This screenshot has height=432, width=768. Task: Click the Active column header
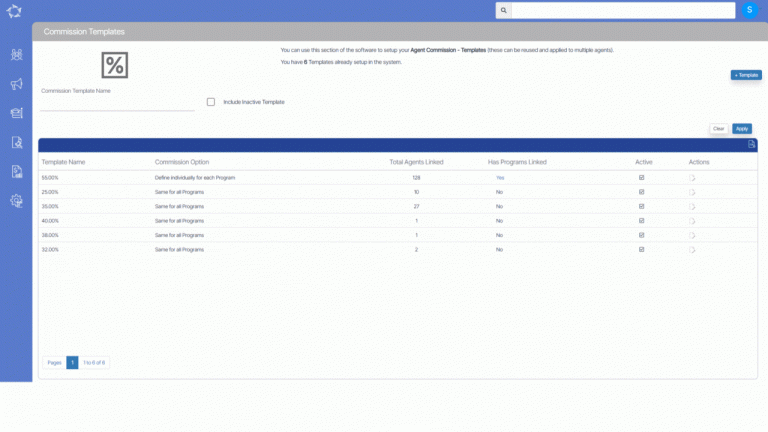tap(644, 162)
